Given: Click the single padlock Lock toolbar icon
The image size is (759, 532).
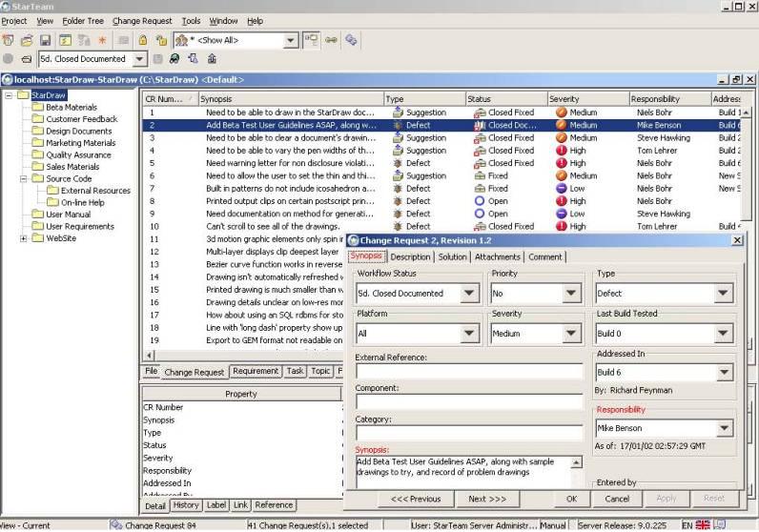Looking at the screenshot, I should (143, 40).
